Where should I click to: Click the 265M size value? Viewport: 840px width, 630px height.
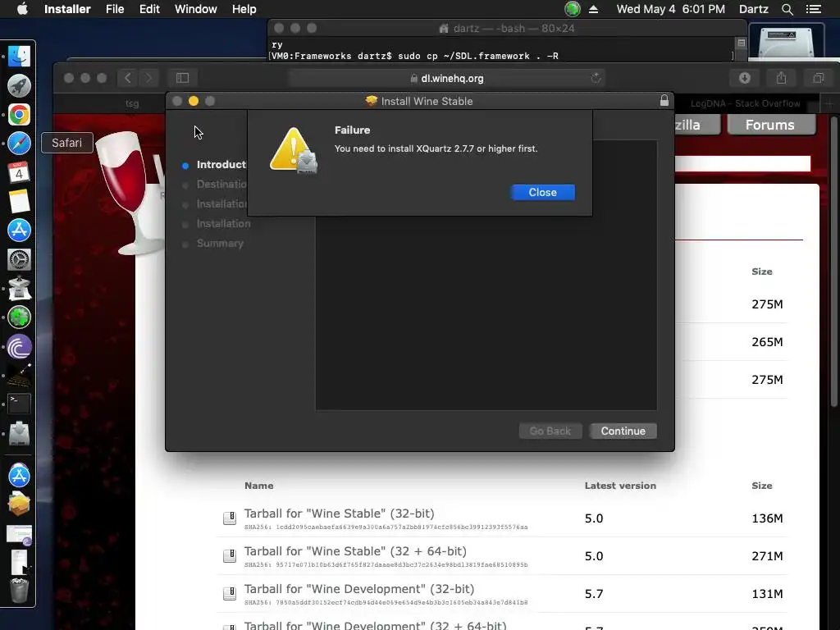(x=767, y=342)
